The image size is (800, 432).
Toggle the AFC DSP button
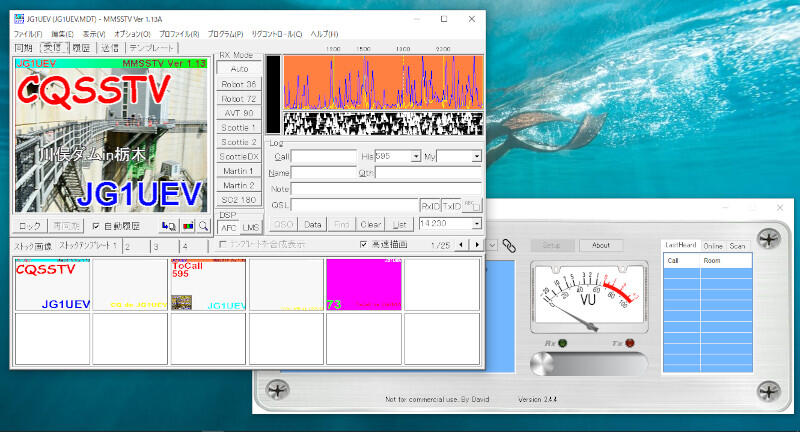228,227
